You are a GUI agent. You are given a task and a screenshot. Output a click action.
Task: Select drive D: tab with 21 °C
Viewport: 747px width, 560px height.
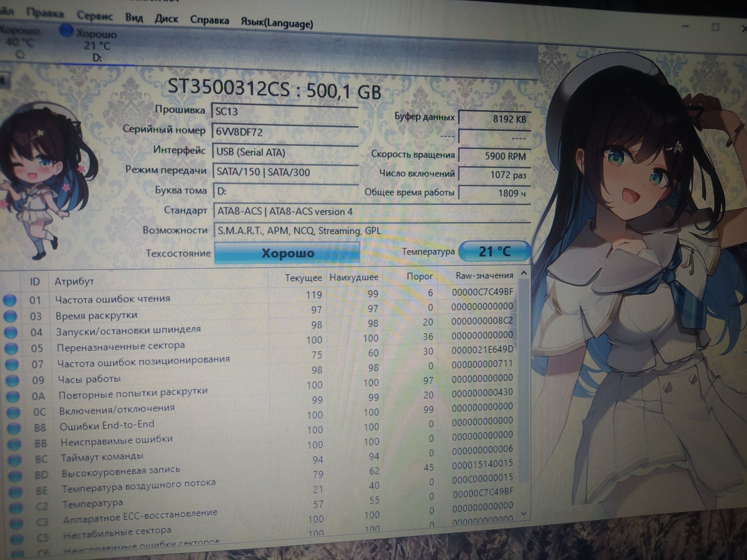tap(96, 45)
